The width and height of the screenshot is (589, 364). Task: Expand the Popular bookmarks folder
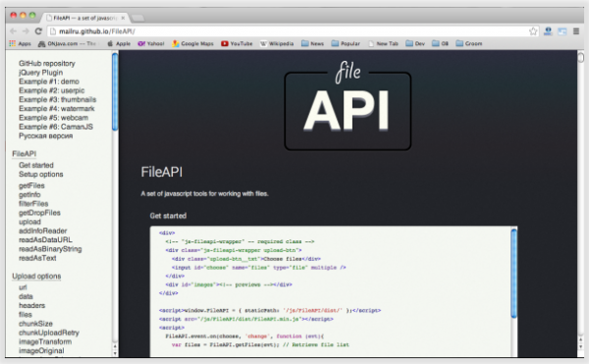click(346, 43)
